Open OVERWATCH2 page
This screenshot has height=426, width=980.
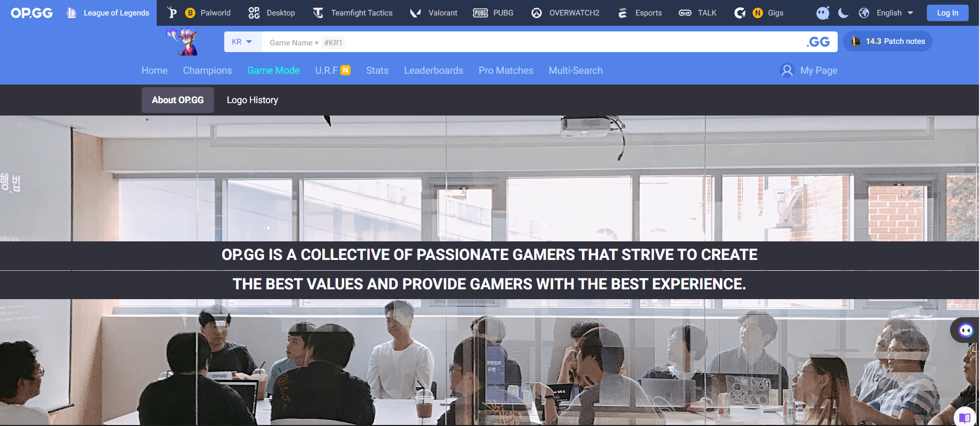574,13
